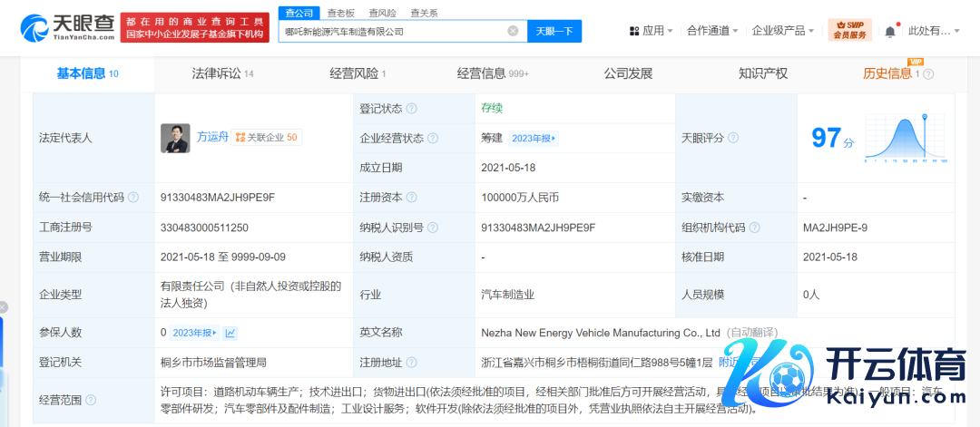The image size is (980, 427).
Task: Open the insured headcount trend chart icon
Action: pyautogui.click(x=230, y=333)
